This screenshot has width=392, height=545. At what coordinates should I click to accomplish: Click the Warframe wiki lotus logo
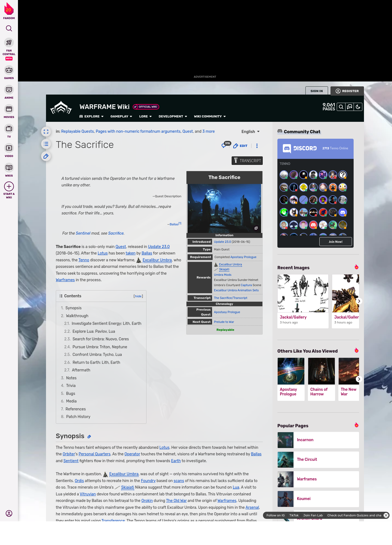(x=61, y=108)
